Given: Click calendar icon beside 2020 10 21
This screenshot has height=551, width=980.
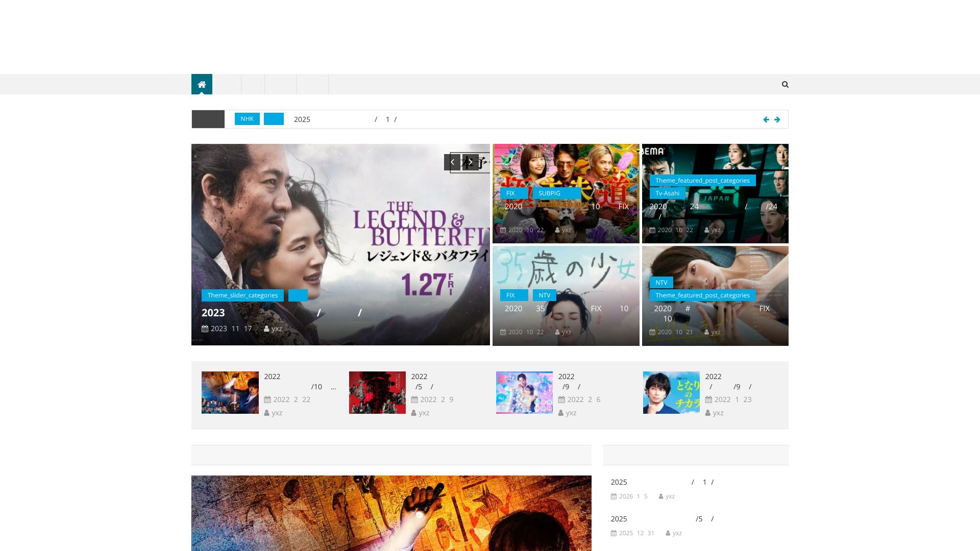Looking at the screenshot, I should pyautogui.click(x=652, y=332).
